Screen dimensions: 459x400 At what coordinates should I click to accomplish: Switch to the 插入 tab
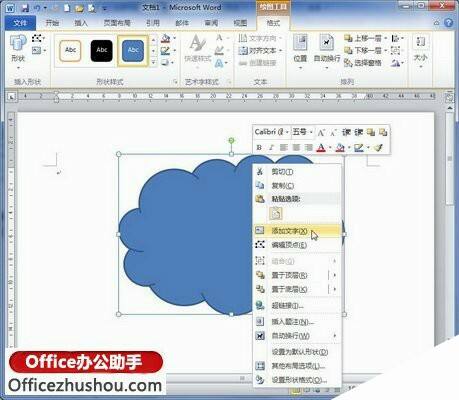[81, 23]
